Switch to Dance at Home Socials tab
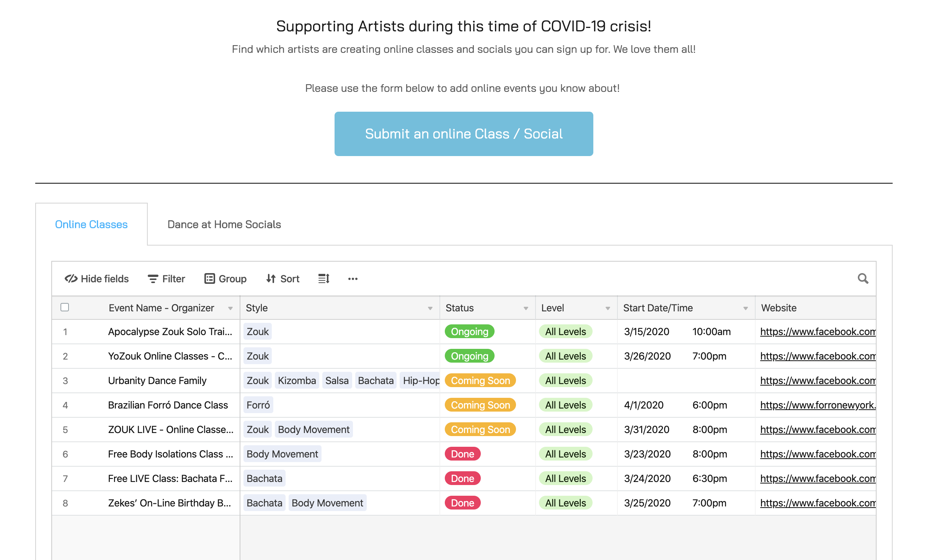This screenshot has width=934, height=560. pyautogui.click(x=224, y=225)
